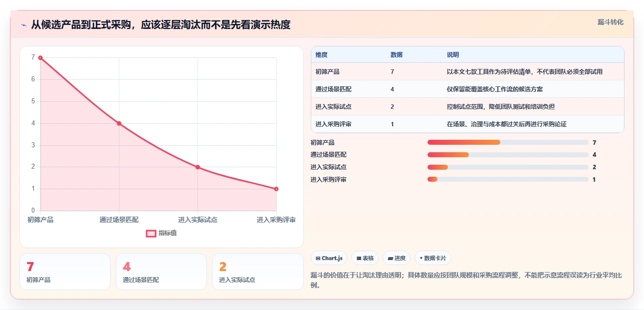Open the data card showing 2 进入实际试点

pyautogui.click(x=258, y=272)
